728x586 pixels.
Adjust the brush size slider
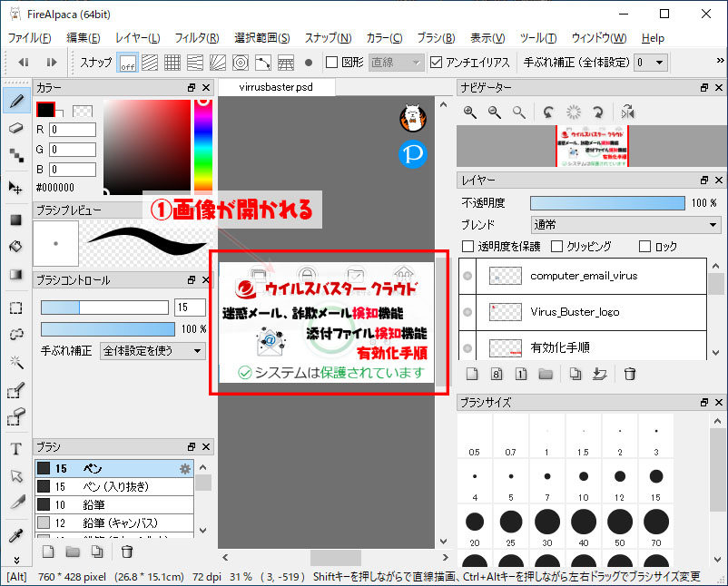[x=104, y=308]
